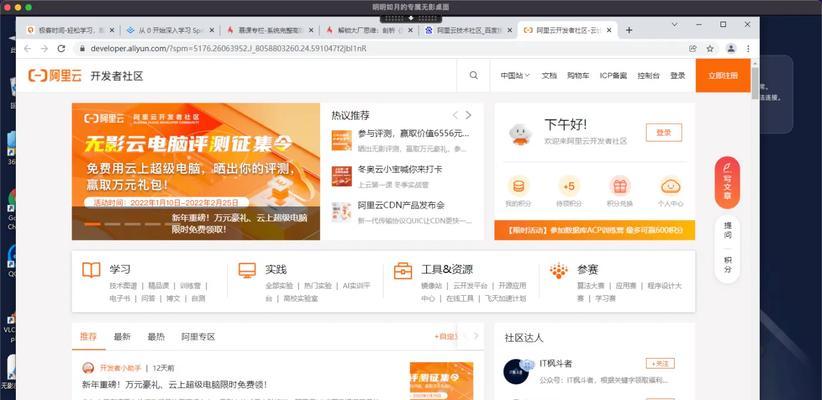Click the lock icon beside the URL

click(x=82, y=48)
